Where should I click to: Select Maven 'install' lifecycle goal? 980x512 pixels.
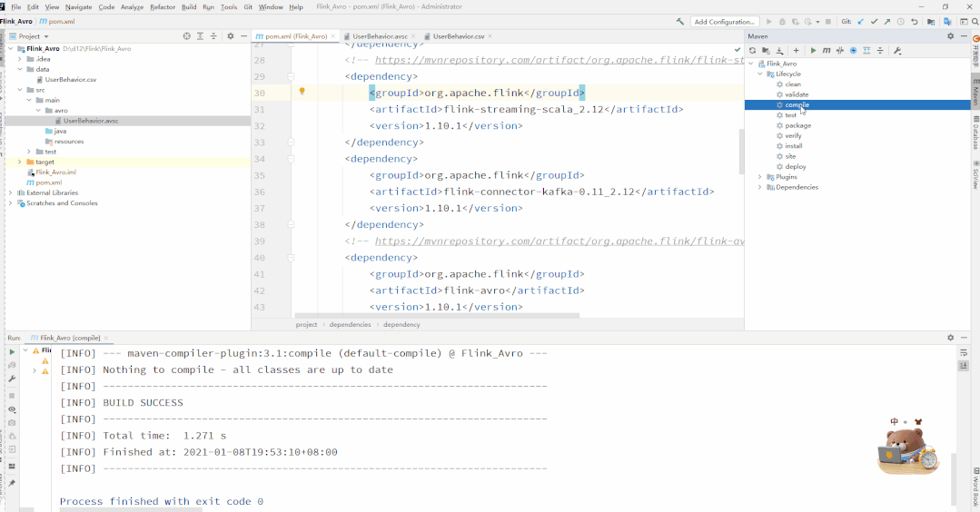click(794, 146)
